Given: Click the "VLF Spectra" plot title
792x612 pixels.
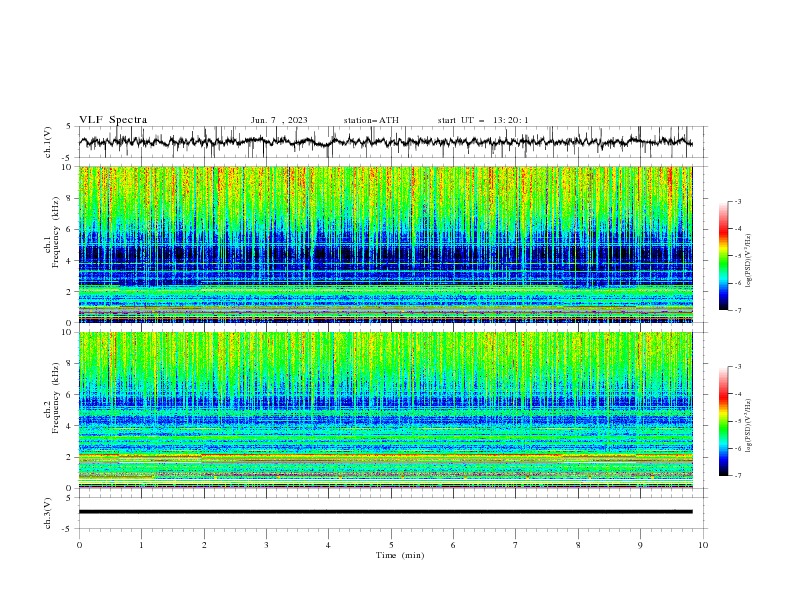Looking at the screenshot, I should pyautogui.click(x=113, y=120).
